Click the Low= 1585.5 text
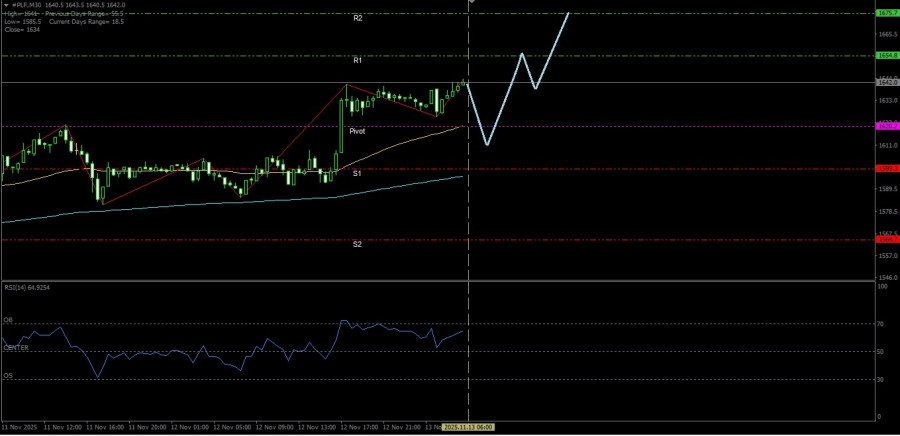 tap(22, 21)
